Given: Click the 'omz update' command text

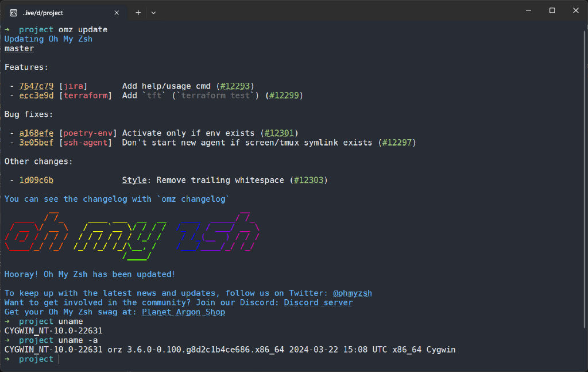Looking at the screenshot, I should pyautogui.click(x=83, y=29).
